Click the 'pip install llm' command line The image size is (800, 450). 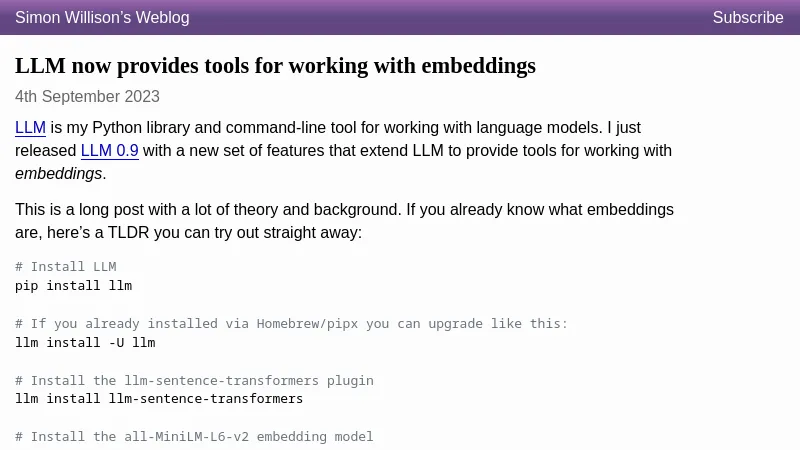(73, 286)
